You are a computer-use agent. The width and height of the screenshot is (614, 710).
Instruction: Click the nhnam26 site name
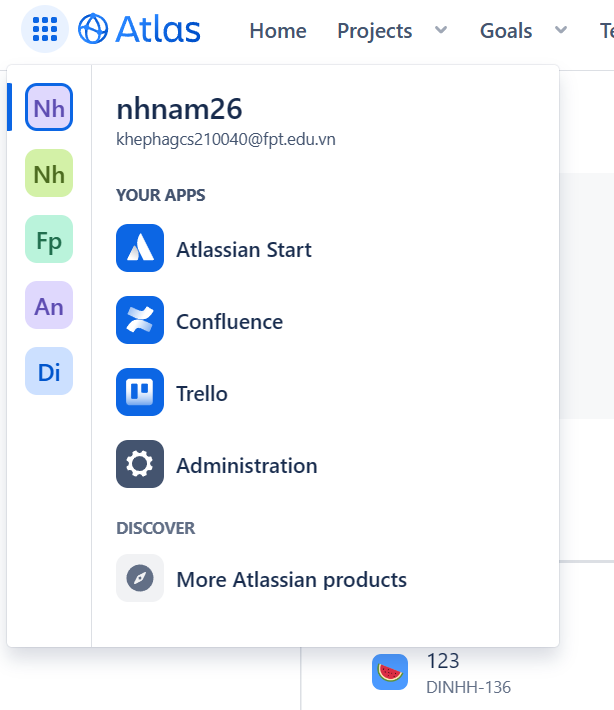[179, 109]
